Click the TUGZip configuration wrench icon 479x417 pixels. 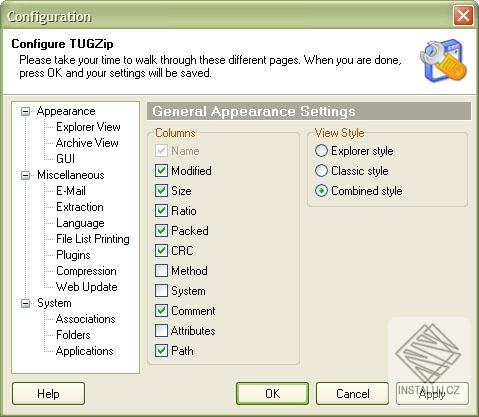(x=443, y=61)
